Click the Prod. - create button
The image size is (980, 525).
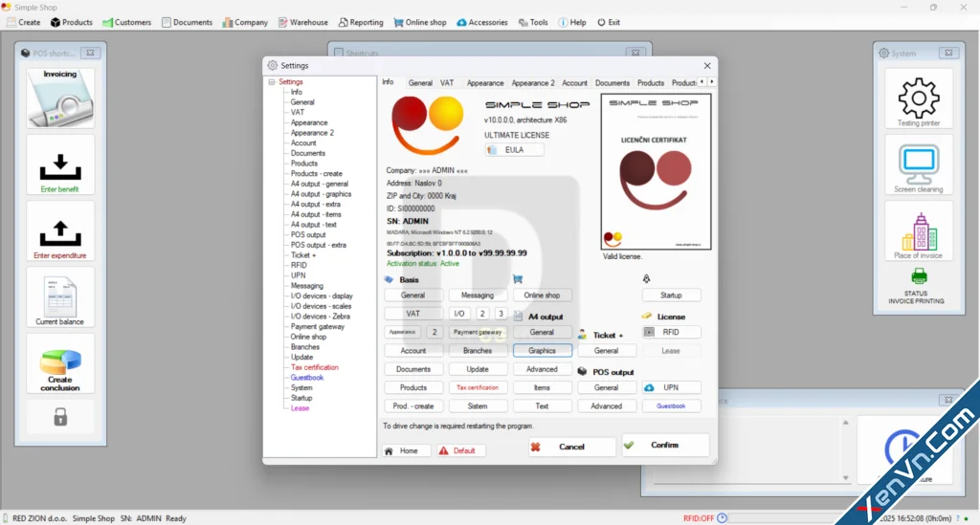(x=413, y=405)
